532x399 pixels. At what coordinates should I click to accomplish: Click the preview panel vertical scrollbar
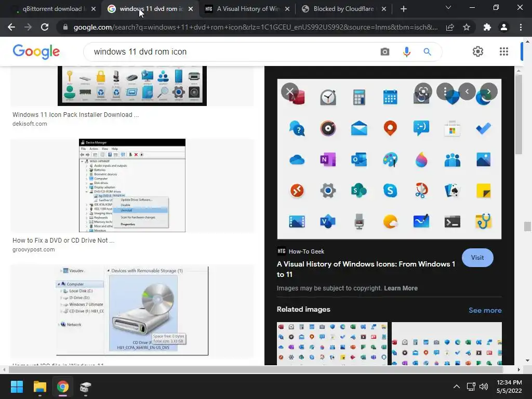[x=518, y=114]
